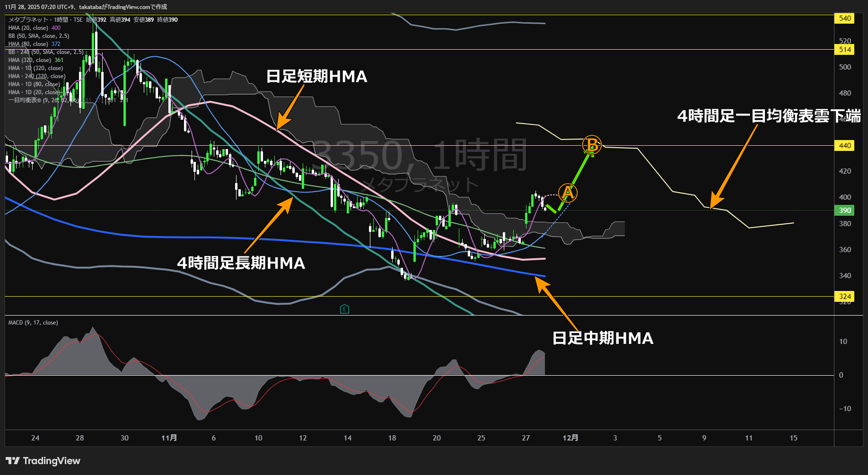Select the orange circled A marker
The width and height of the screenshot is (868, 475).
coord(568,193)
